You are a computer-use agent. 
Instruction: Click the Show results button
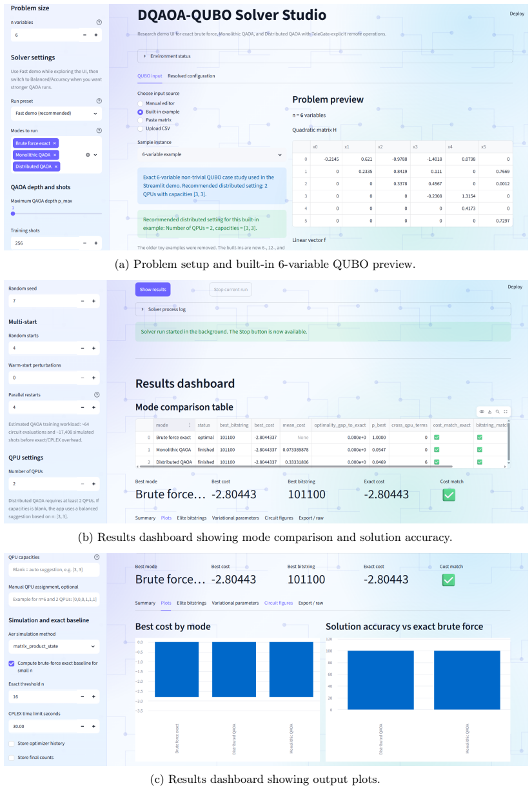click(x=153, y=289)
